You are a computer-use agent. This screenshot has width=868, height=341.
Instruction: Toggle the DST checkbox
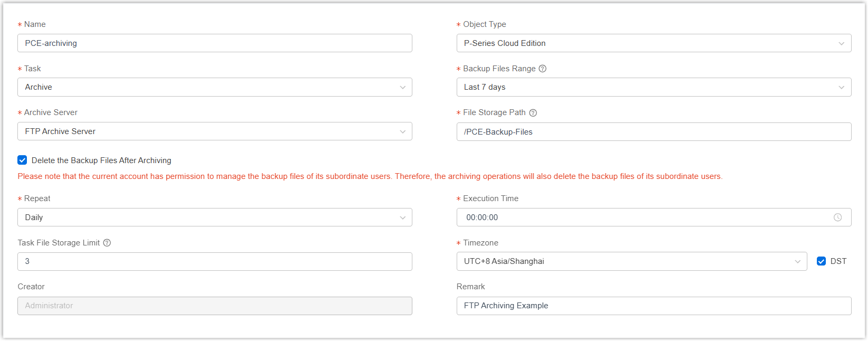click(821, 261)
